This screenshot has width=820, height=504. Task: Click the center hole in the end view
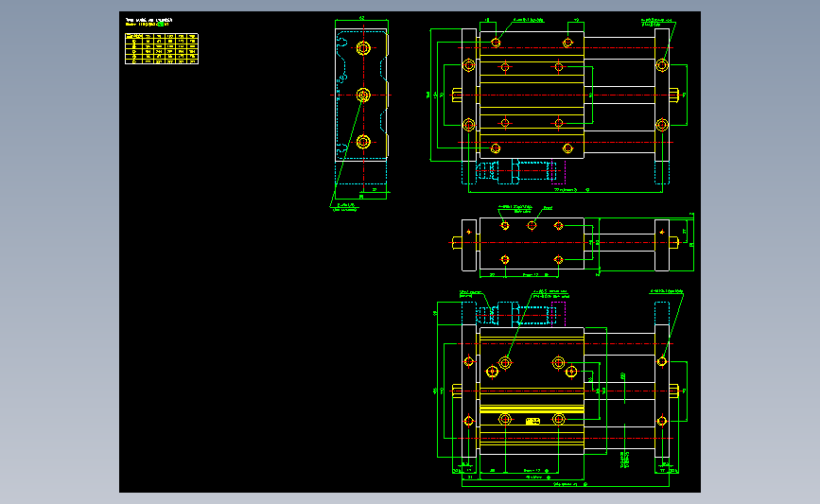point(363,96)
